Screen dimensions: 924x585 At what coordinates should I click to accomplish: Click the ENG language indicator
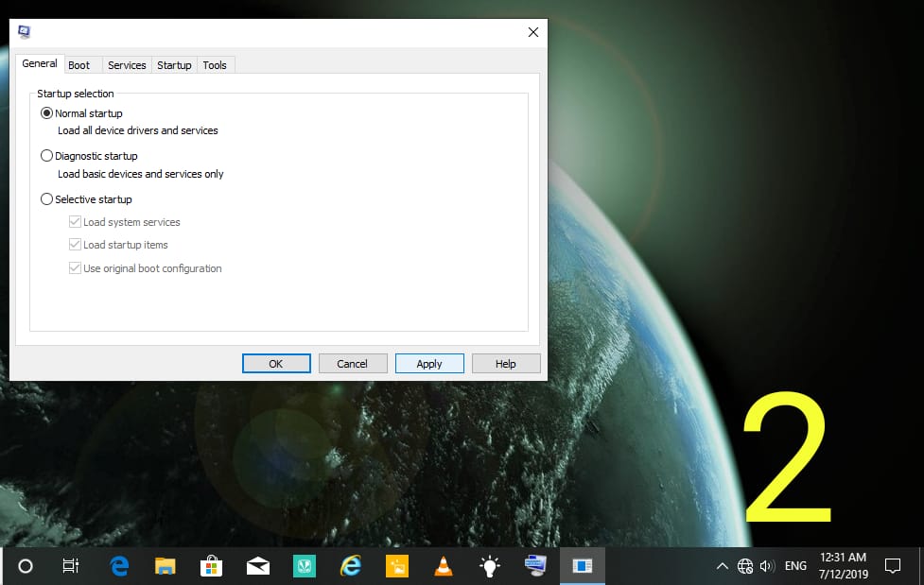(x=795, y=566)
